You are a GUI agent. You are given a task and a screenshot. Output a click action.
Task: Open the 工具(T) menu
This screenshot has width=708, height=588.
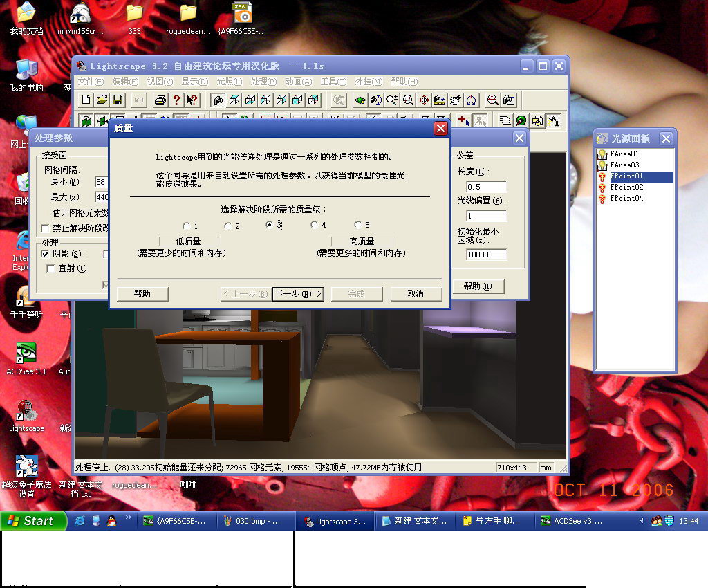pyautogui.click(x=333, y=82)
